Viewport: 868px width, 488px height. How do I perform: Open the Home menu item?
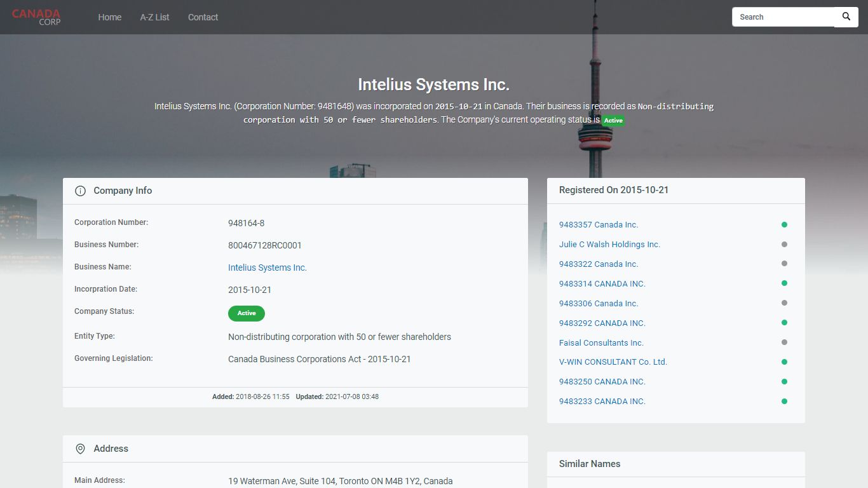[x=110, y=17]
